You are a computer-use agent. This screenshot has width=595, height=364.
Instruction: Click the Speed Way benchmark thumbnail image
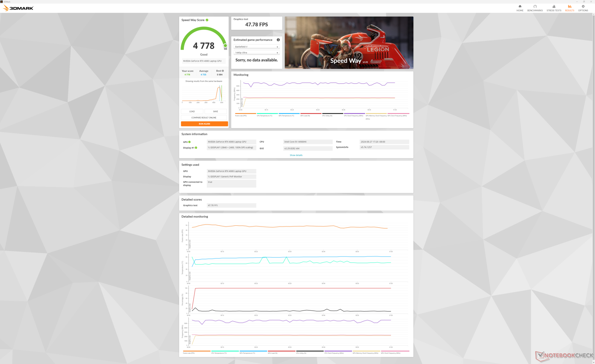(x=349, y=42)
